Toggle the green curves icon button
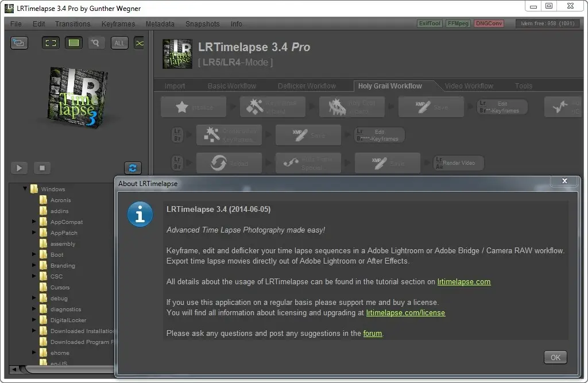Screen dimensions: 588x383 point(139,42)
